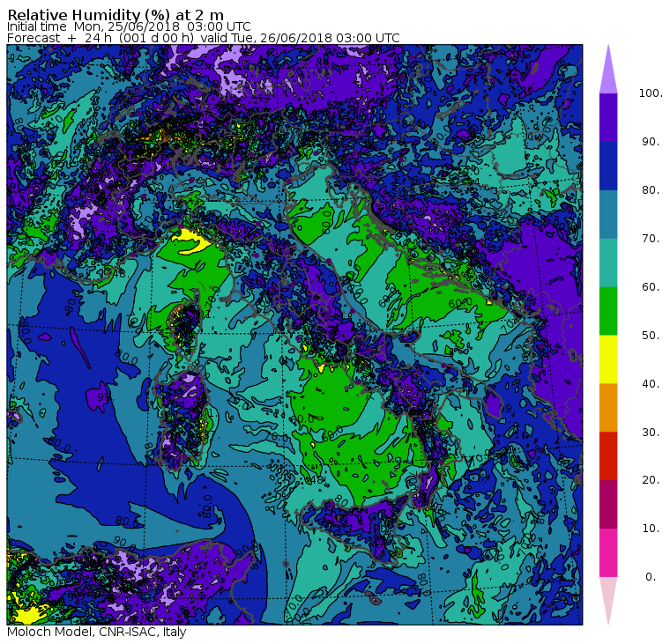This screenshot has height=644, width=670.
Task: Click the '30.' colorbar label
Action: pos(651,433)
